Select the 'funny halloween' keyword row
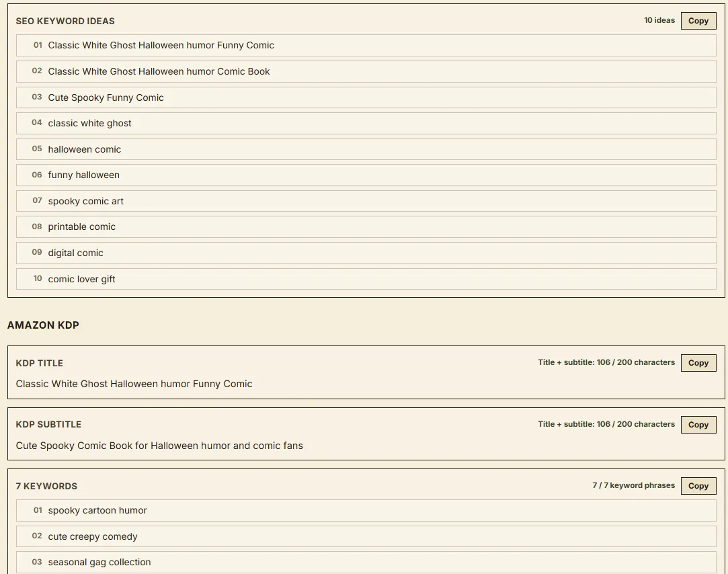 [366, 175]
